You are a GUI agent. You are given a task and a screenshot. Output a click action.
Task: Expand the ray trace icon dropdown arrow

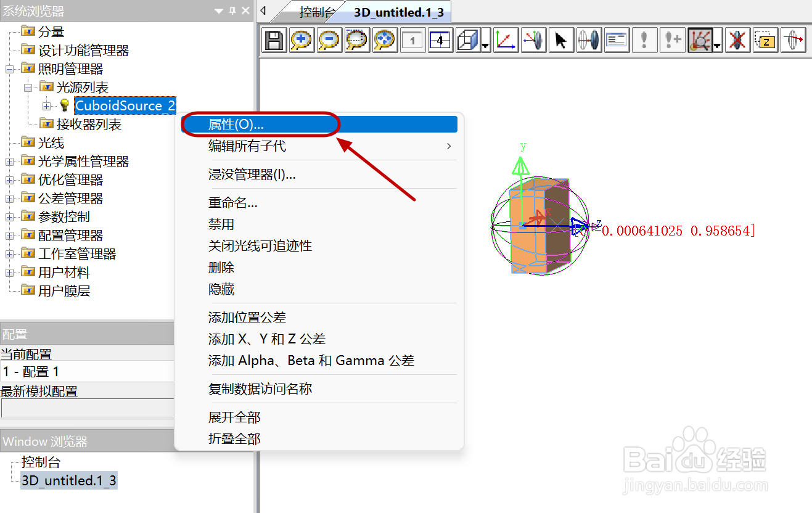[x=716, y=44]
